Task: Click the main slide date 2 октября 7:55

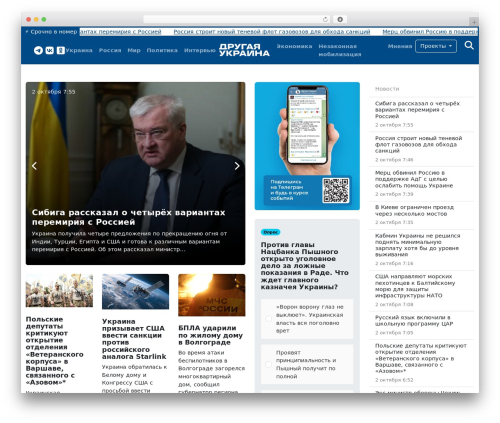Action: pos(53,92)
